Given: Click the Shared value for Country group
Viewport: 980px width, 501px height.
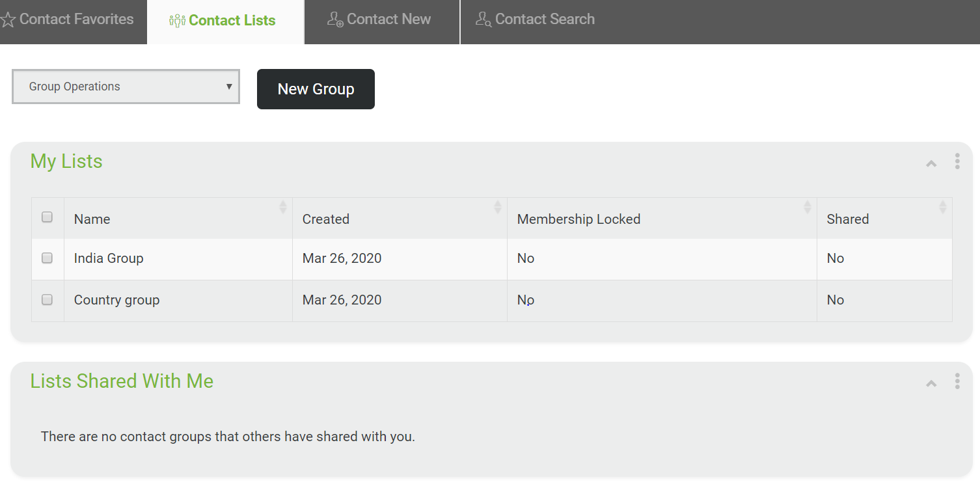Looking at the screenshot, I should [x=836, y=300].
